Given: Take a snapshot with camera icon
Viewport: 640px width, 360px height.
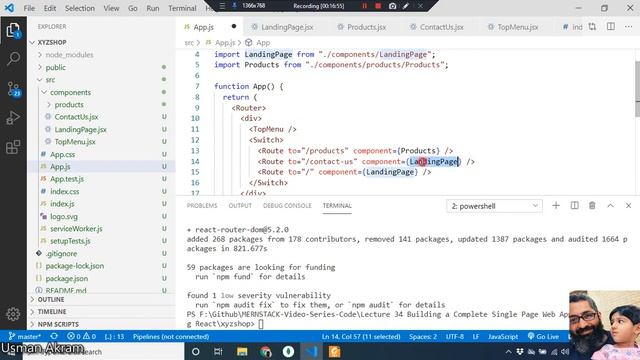Looking at the screenshot, I should 392,6.
